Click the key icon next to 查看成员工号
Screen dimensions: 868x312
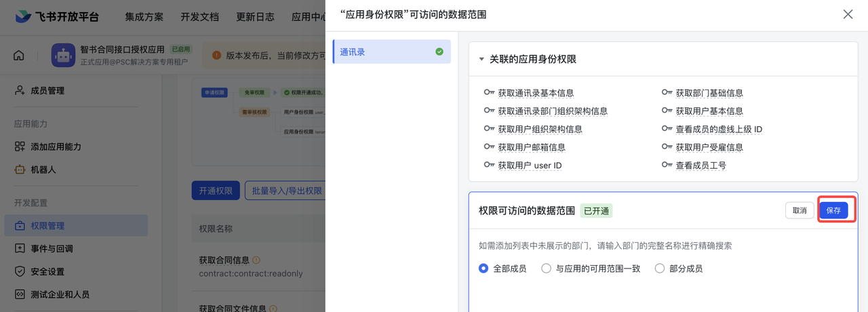click(667, 165)
